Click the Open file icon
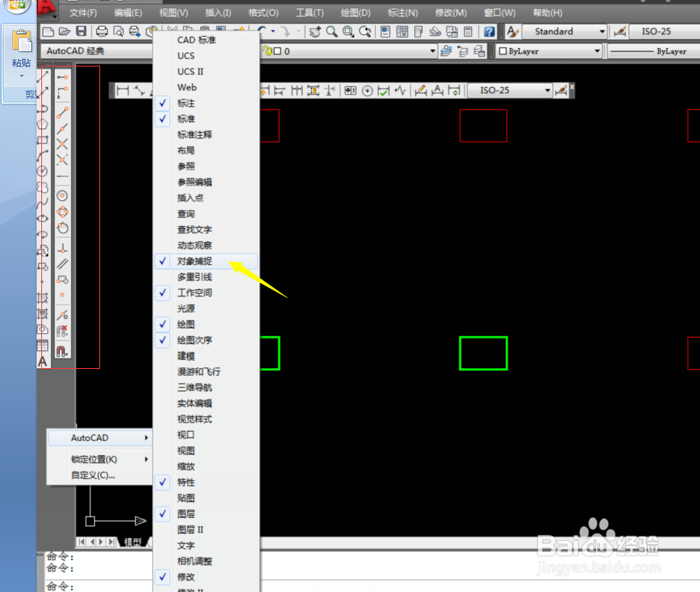Screen dimensions: 700x592 coord(65,31)
